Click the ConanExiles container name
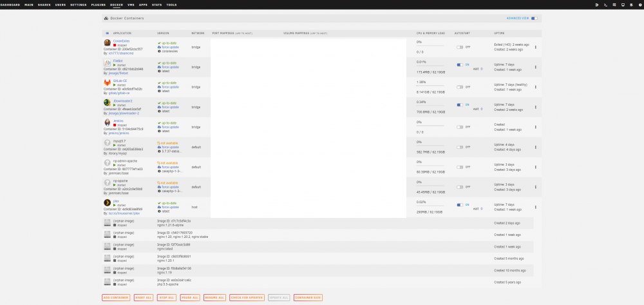 tap(121, 41)
